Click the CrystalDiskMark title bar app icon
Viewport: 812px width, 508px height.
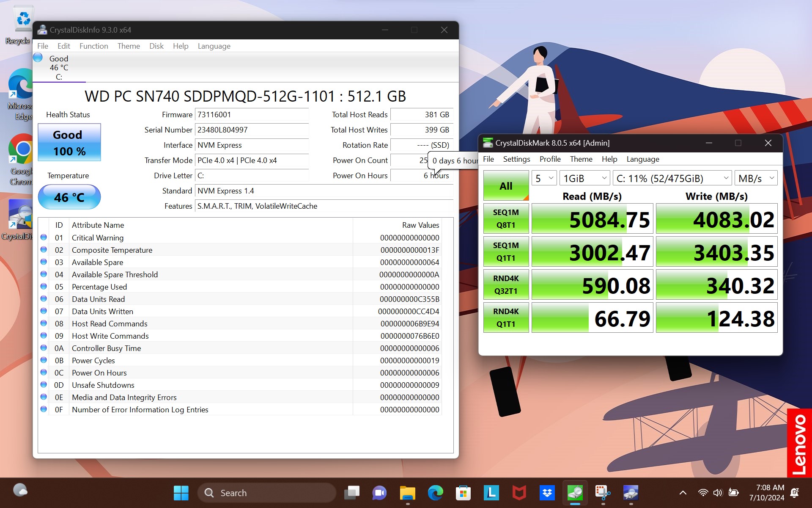coord(488,143)
